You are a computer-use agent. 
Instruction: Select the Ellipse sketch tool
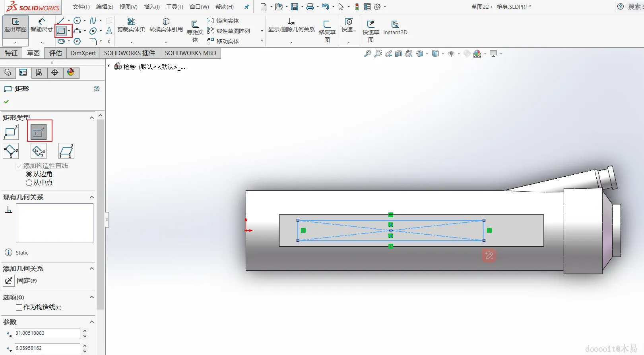point(93,31)
